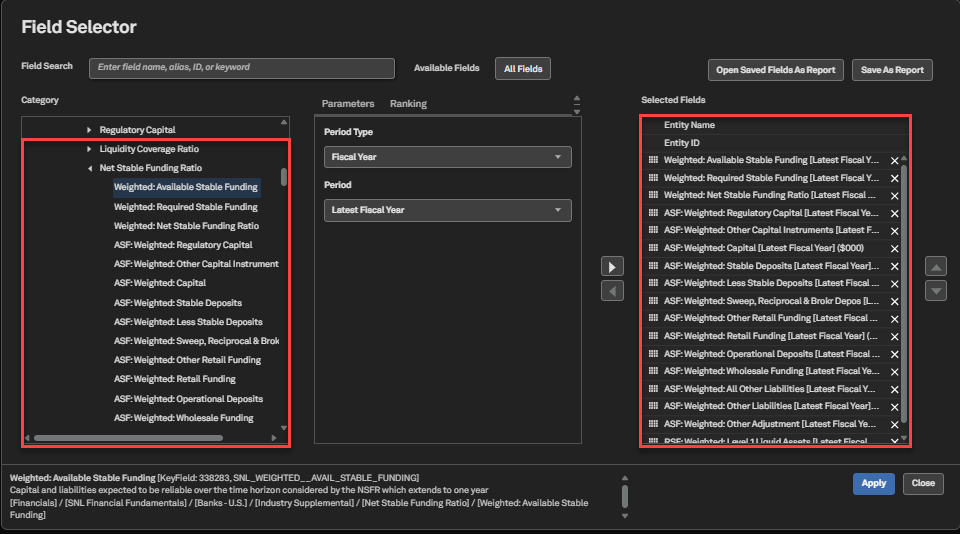Click grid handle of ASF: Weighted: Wholesale Funding
The height and width of the screenshot is (534, 960).
pyautogui.click(x=653, y=371)
